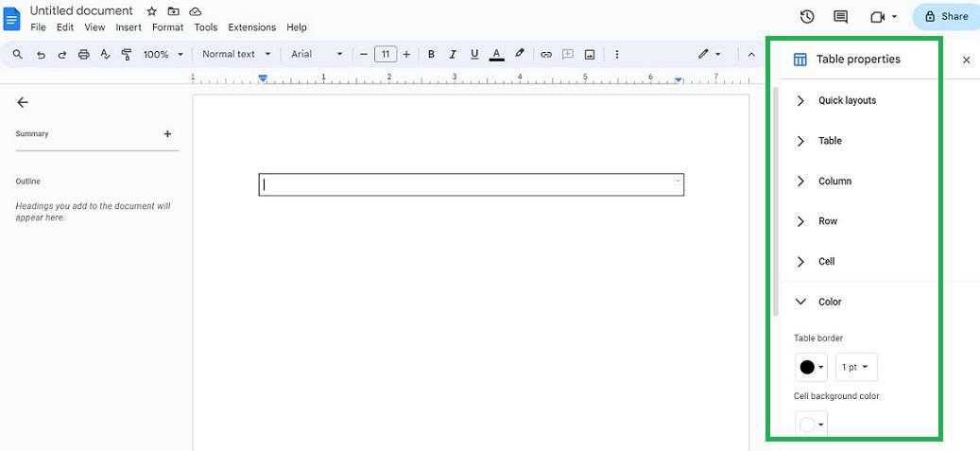Open the highlight color pen tool
The height and width of the screenshot is (451, 980).
520,54
